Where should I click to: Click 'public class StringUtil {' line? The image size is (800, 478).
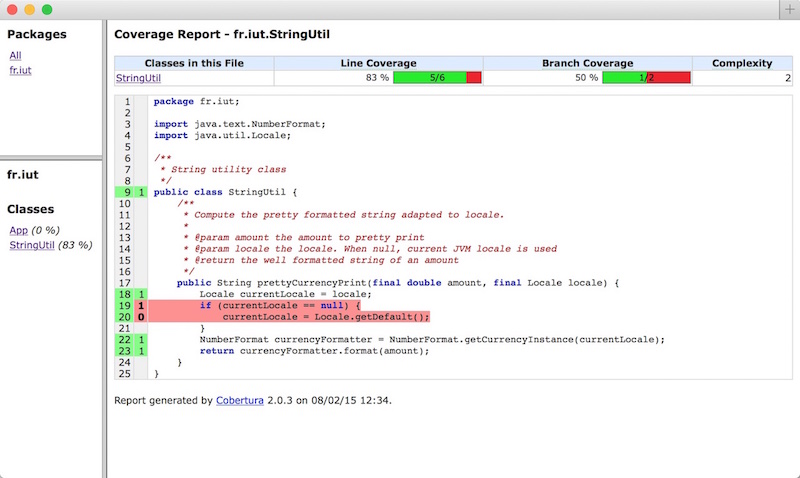tap(225, 192)
